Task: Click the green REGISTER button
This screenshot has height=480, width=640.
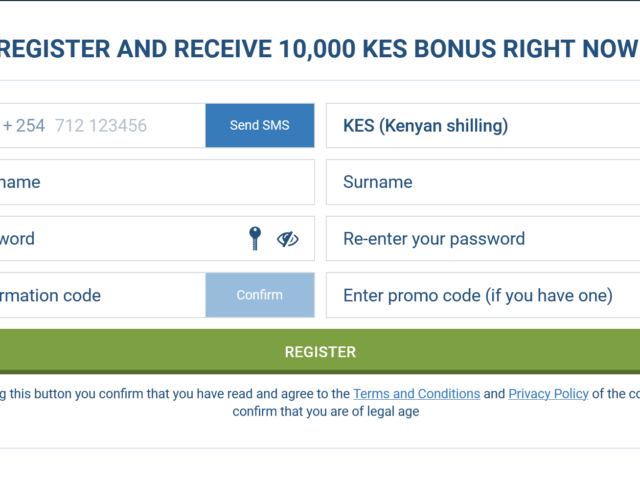Action: click(320, 352)
